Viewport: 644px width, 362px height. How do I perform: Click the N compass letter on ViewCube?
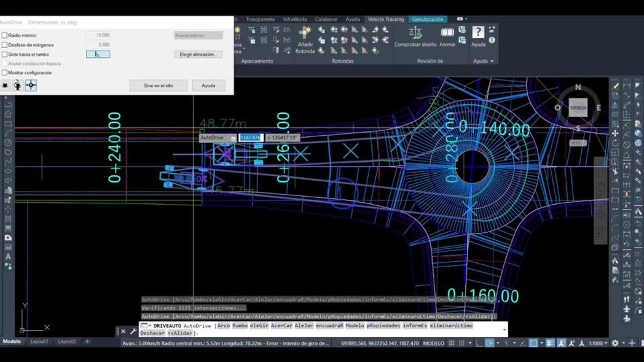[578, 87]
